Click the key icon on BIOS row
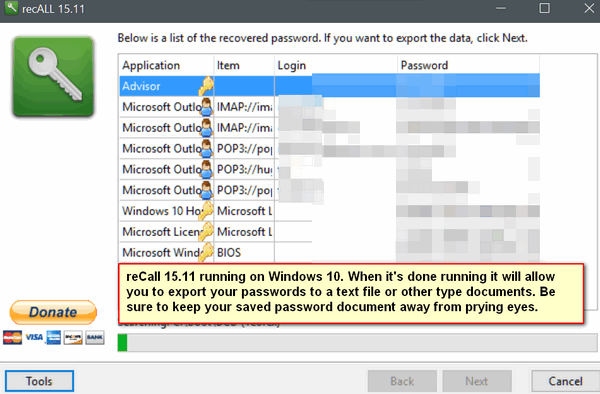This screenshot has height=394, width=600. coord(206,252)
